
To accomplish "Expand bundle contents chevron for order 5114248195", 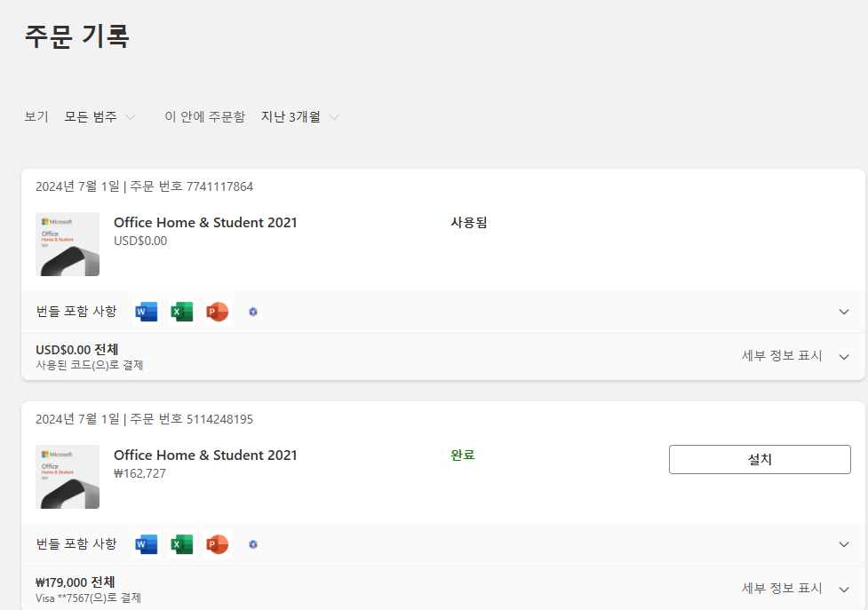I will [x=844, y=545].
